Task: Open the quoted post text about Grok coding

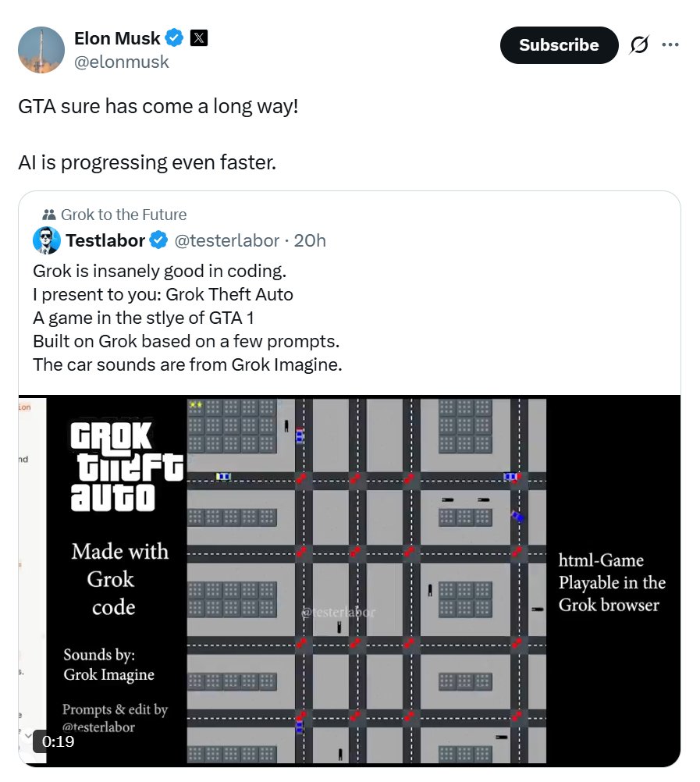Action: 187,318
